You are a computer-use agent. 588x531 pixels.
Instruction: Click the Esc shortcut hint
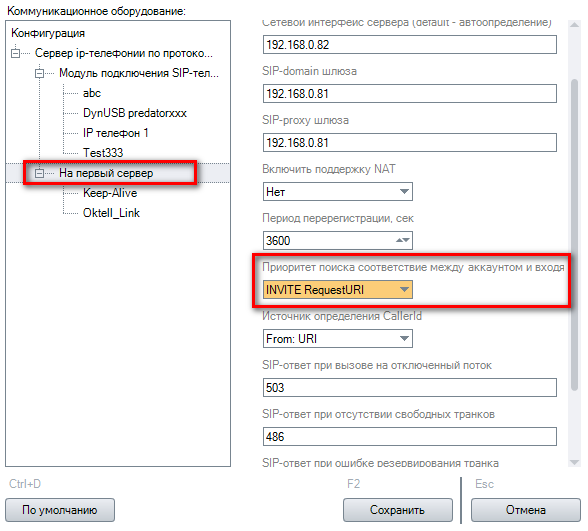tap(484, 484)
